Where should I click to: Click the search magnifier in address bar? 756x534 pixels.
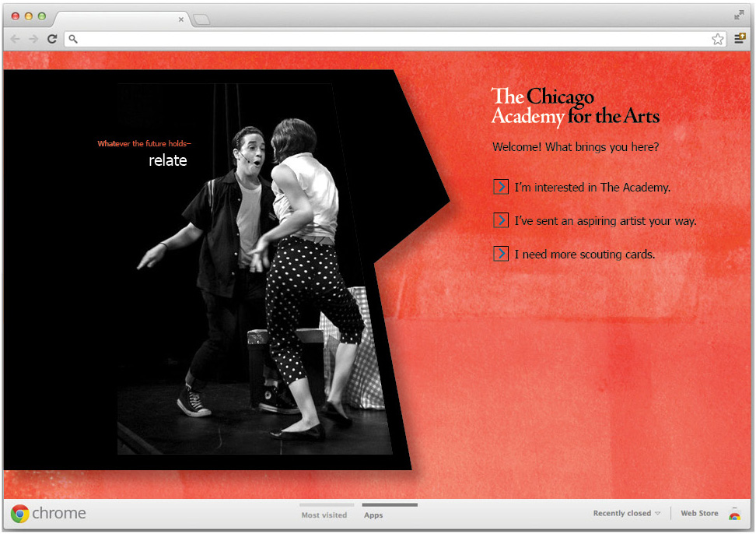pos(73,39)
